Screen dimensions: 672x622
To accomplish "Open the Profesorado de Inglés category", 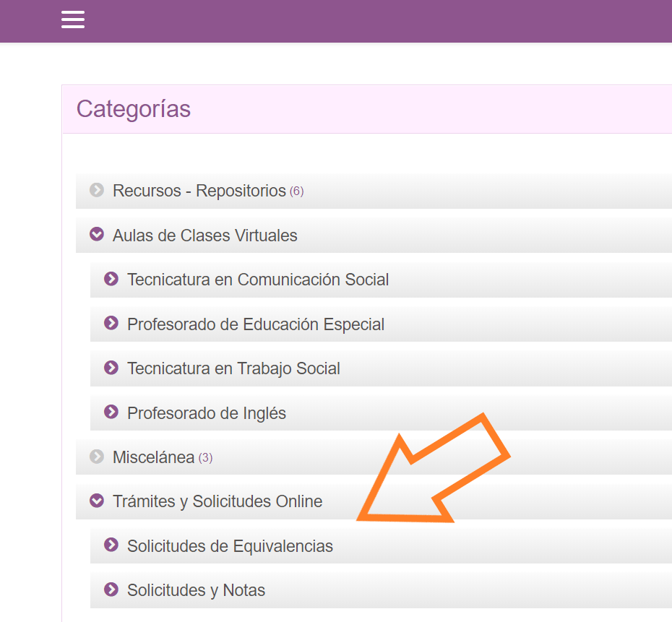I will pos(207,413).
